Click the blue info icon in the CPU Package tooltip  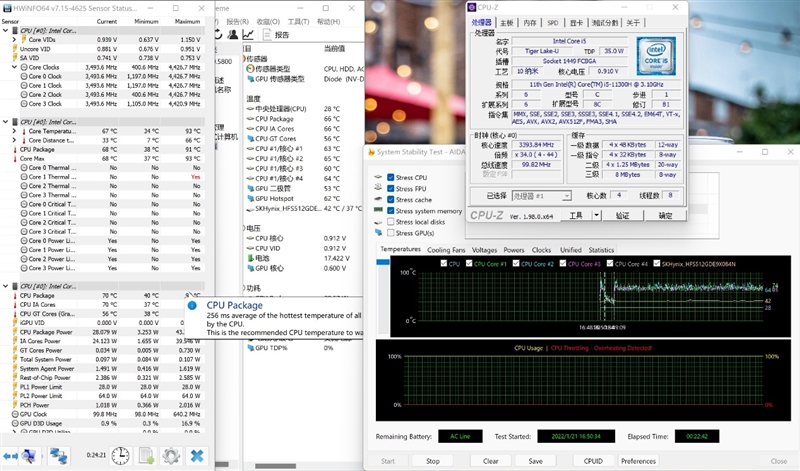[192, 305]
